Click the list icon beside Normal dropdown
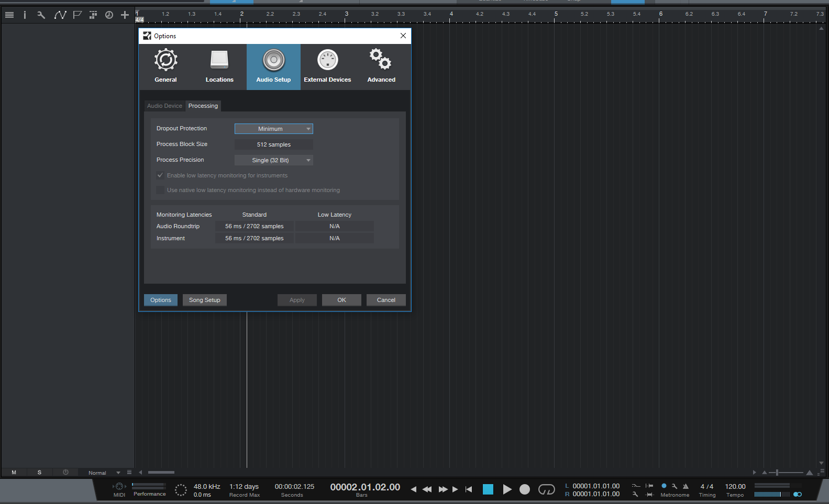This screenshot has width=829, height=504. coord(129,472)
